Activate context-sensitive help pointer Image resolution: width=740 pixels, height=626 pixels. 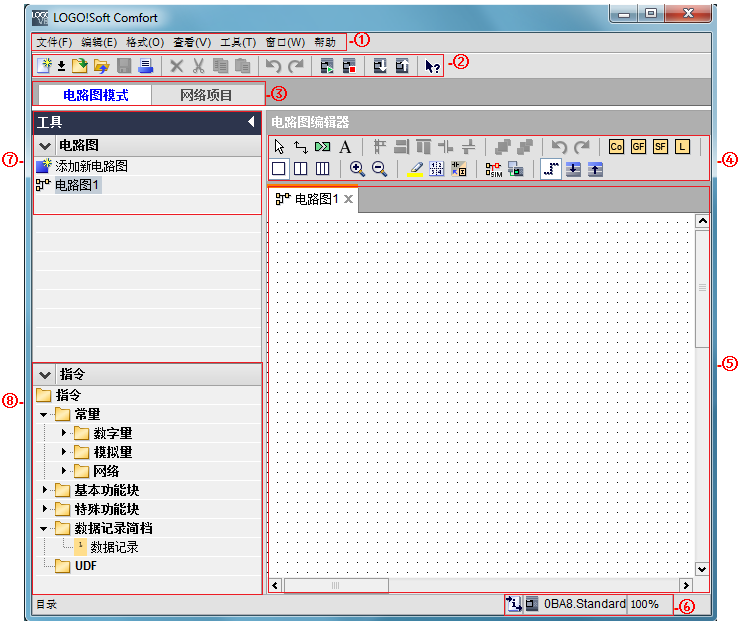[432, 66]
